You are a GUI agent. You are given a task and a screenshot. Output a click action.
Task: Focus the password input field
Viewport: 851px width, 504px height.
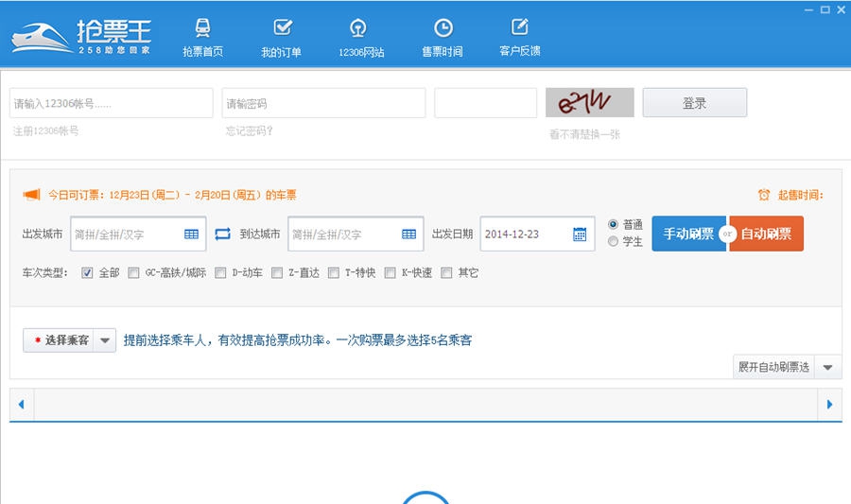coord(323,103)
